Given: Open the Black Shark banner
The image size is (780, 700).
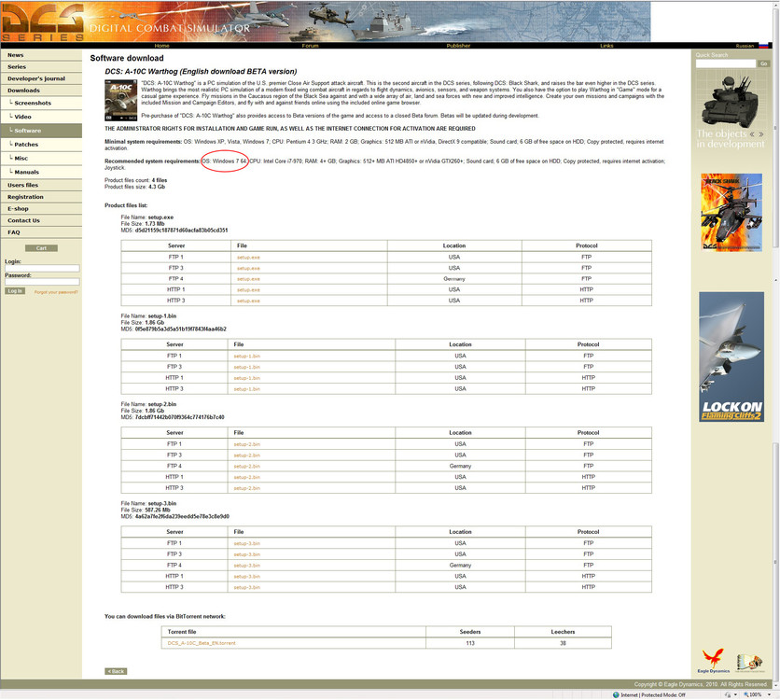Looking at the screenshot, I should (x=731, y=212).
